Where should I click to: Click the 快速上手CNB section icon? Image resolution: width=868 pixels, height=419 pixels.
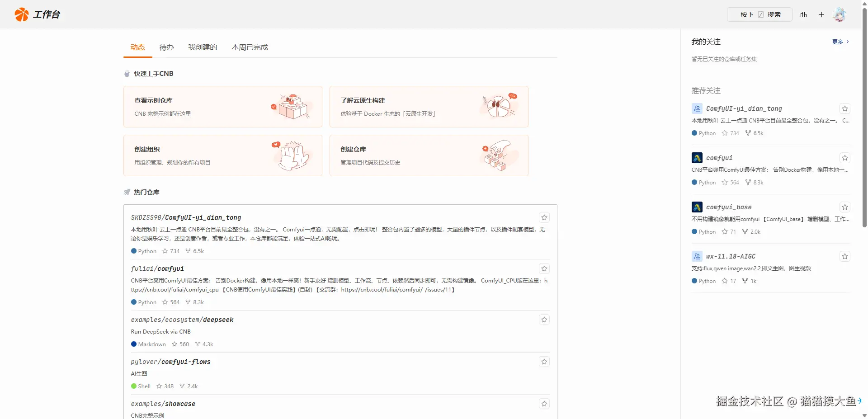[127, 74]
